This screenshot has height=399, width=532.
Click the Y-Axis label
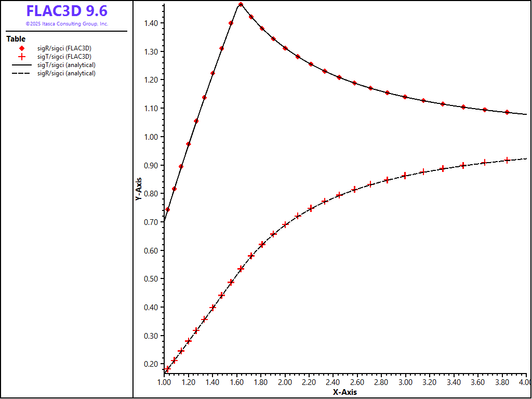(x=138, y=190)
